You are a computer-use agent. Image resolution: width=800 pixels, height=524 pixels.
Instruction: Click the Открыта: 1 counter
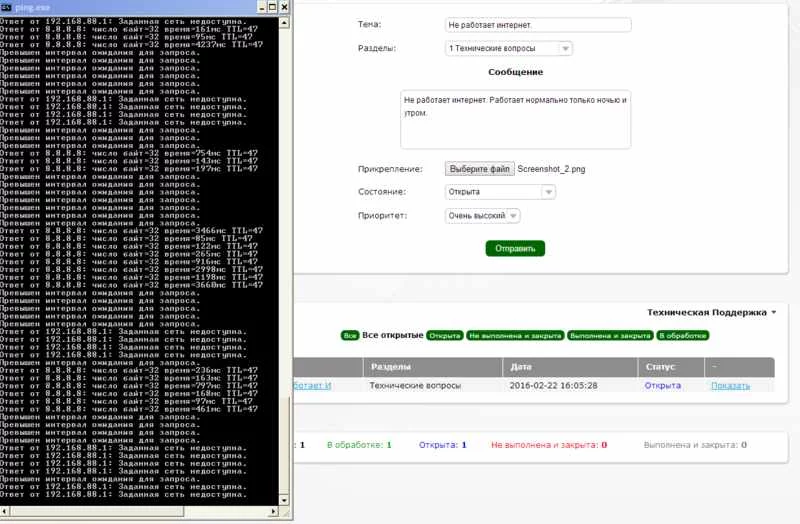(443, 445)
